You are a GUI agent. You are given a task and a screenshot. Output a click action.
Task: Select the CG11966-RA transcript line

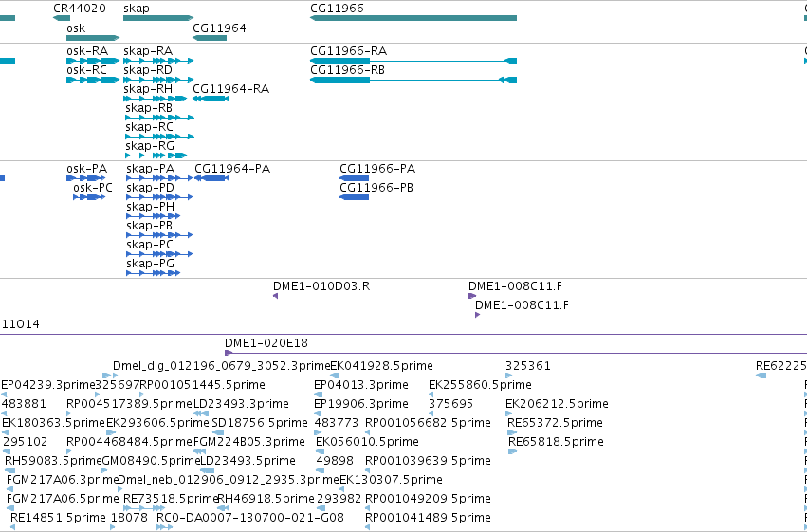413,61
